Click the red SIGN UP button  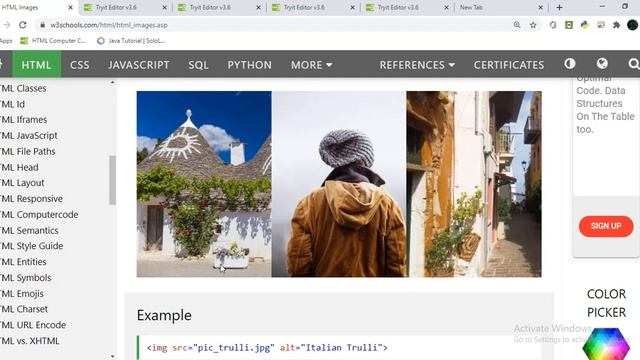pos(606,226)
